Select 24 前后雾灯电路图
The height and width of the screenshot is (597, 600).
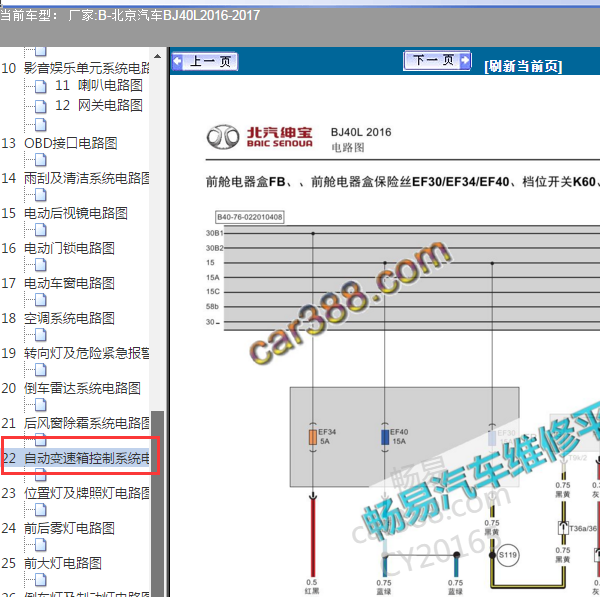58,528
